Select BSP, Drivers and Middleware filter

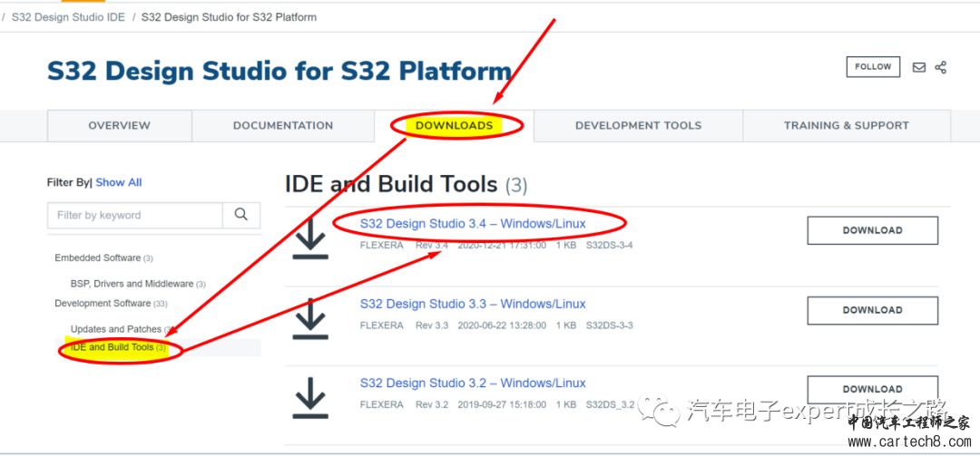(x=138, y=284)
